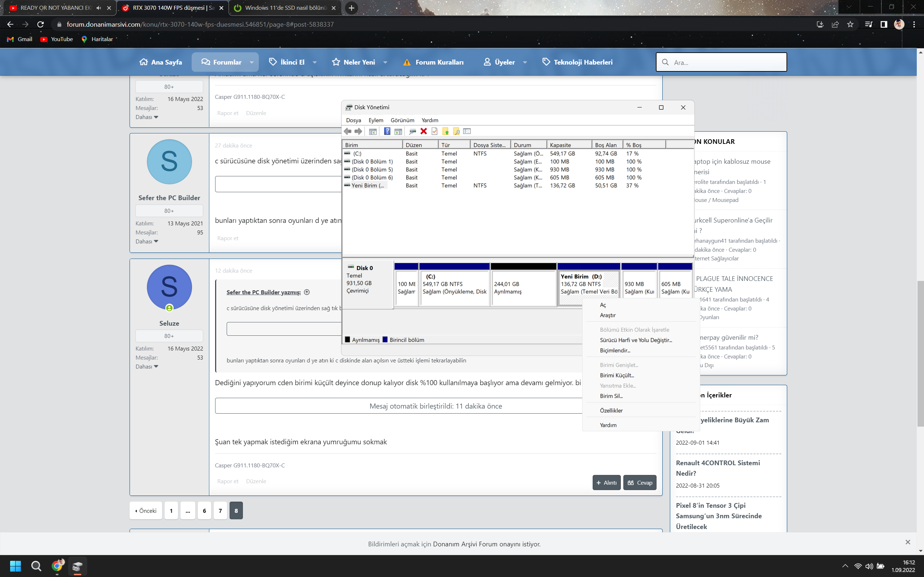Click the disk rescan magnifier toolbar icon
The width and height of the screenshot is (924, 577).
tap(412, 131)
